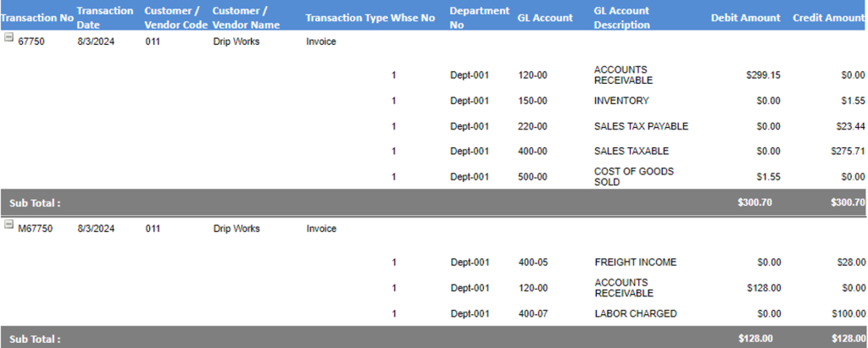Click Customer / Vendor Name column header
Image resolution: width=868 pixels, height=348 pixels.
point(246,18)
